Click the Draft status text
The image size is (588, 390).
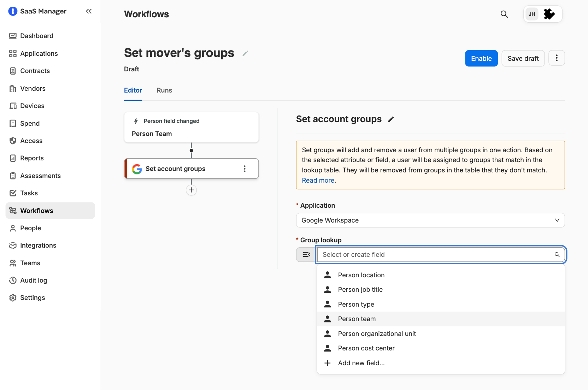pos(131,69)
